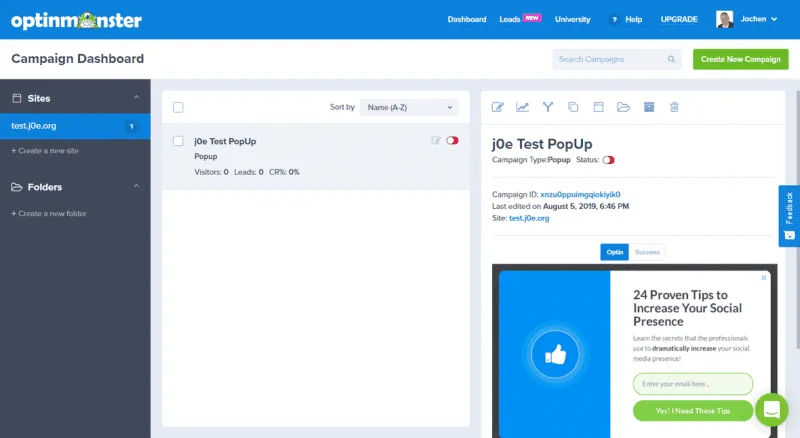Click the UPGRADE menu link

pyautogui.click(x=679, y=19)
